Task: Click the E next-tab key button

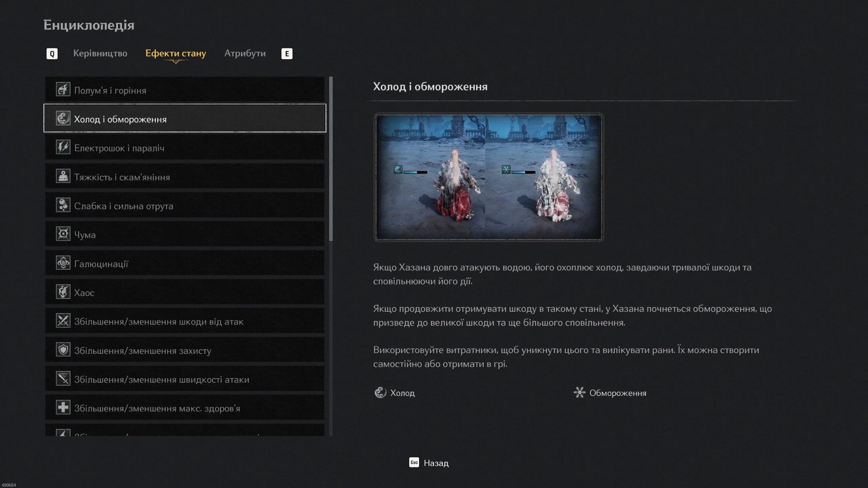Action: point(287,54)
